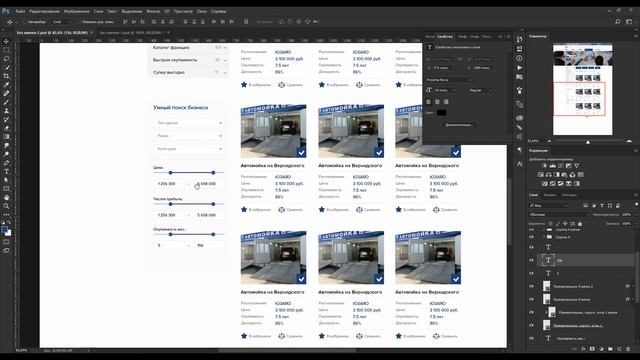Select the Crop tool
Viewport: 640px width, 360px height.
pyautogui.click(x=6, y=76)
